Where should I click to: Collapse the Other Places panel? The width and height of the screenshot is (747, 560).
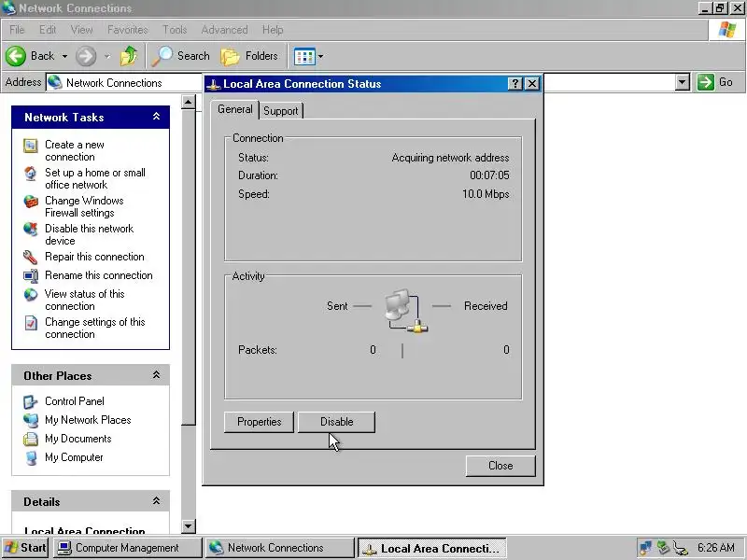[156, 375]
